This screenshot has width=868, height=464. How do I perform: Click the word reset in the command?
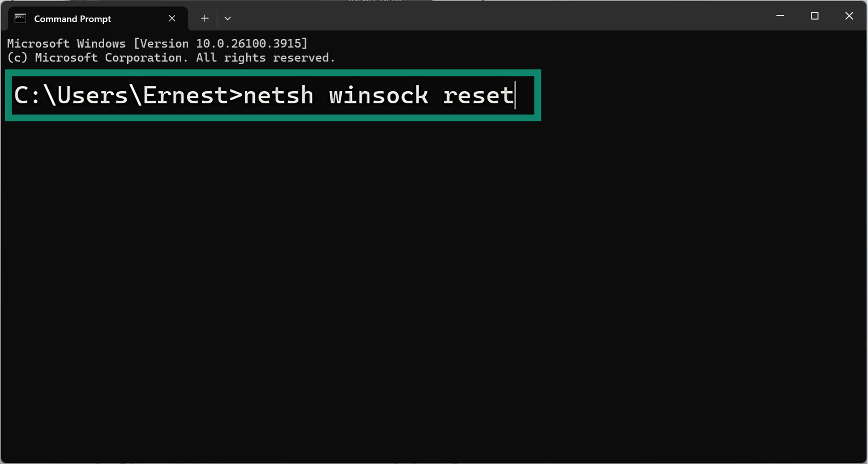click(x=480, y=95)
